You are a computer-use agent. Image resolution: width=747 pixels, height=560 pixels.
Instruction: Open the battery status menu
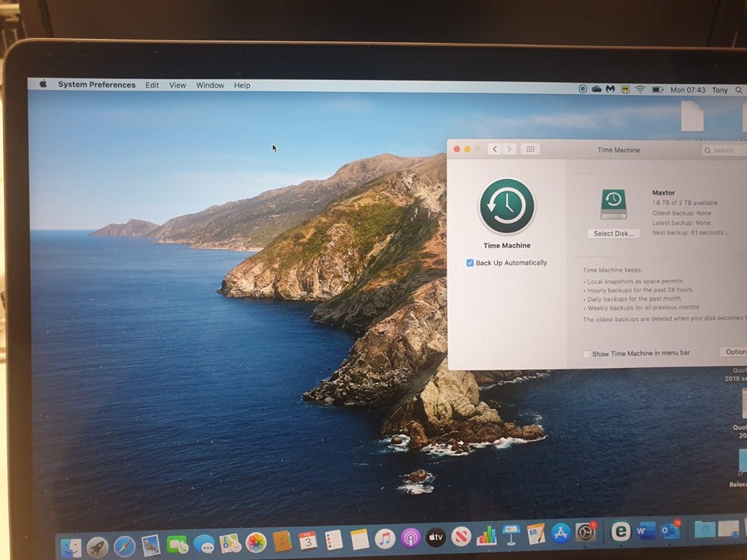(x=658, y=89)
